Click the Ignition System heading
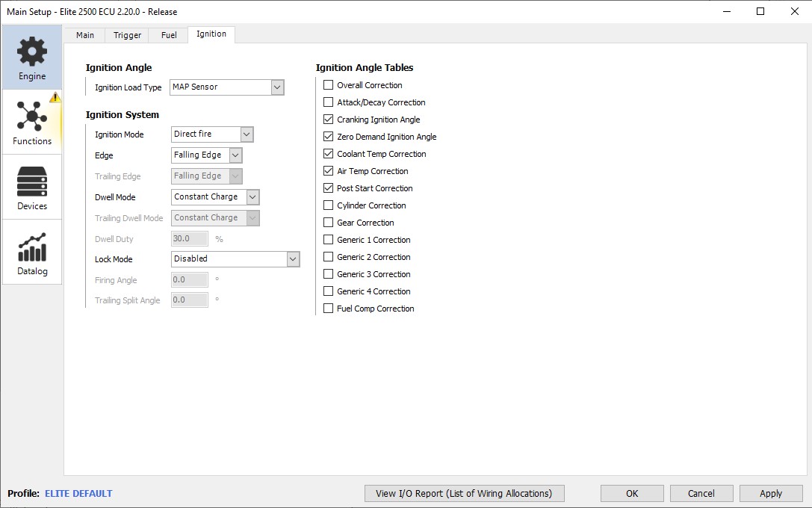 pos(123,115)
